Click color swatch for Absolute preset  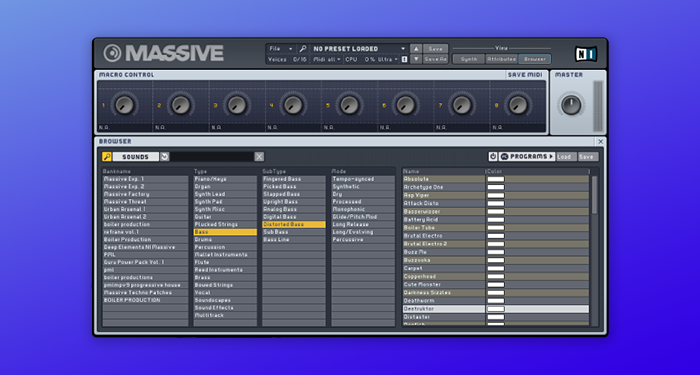pos(496,179)
